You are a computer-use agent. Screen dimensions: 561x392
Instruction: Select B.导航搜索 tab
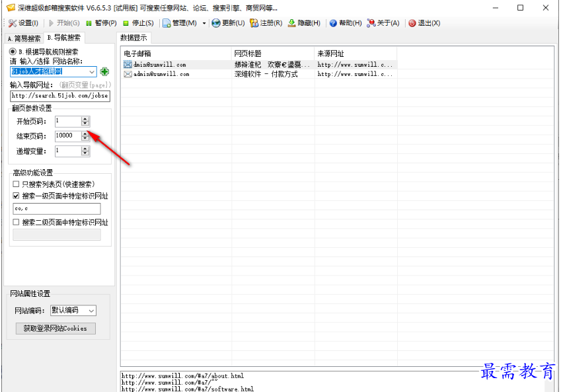64,38
